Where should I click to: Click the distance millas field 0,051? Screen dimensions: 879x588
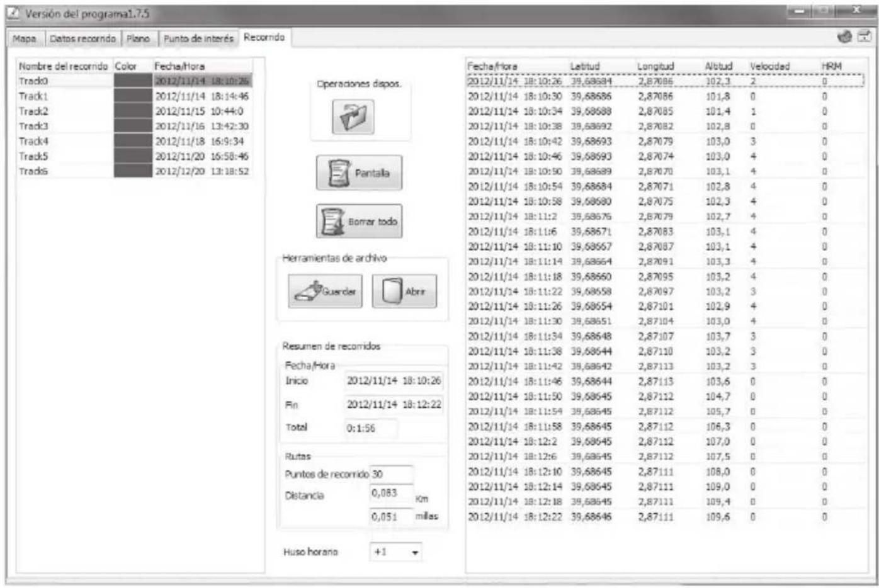[392, 516]
